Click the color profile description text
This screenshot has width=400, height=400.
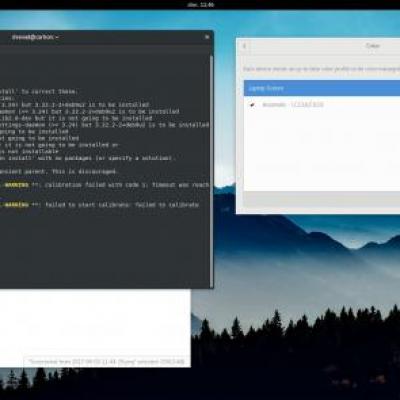321,69
